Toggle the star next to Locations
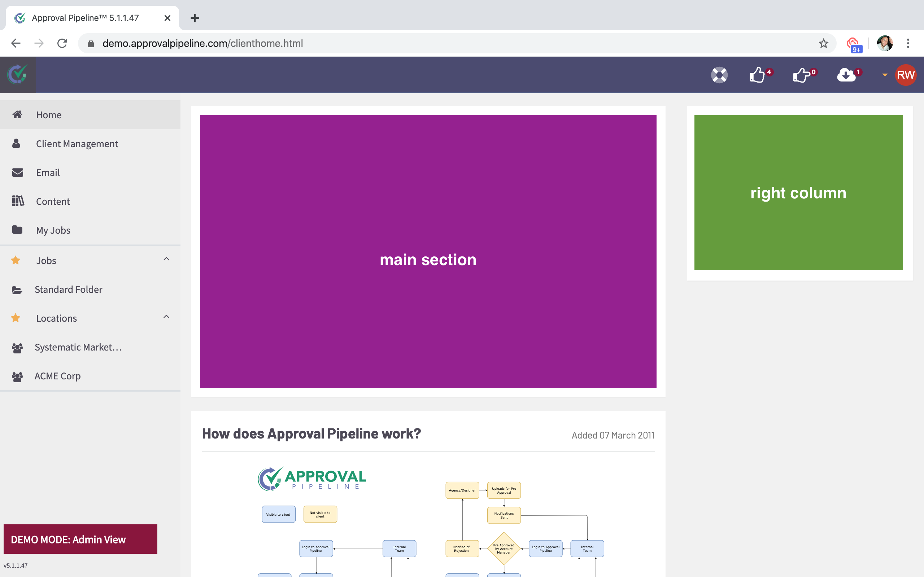 click(x=16, y=318)
